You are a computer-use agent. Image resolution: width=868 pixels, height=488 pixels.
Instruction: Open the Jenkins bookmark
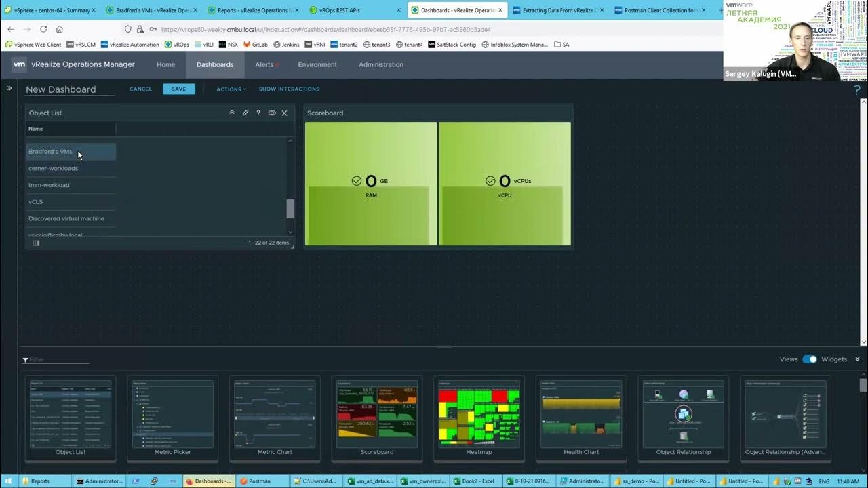click(285, 45)
